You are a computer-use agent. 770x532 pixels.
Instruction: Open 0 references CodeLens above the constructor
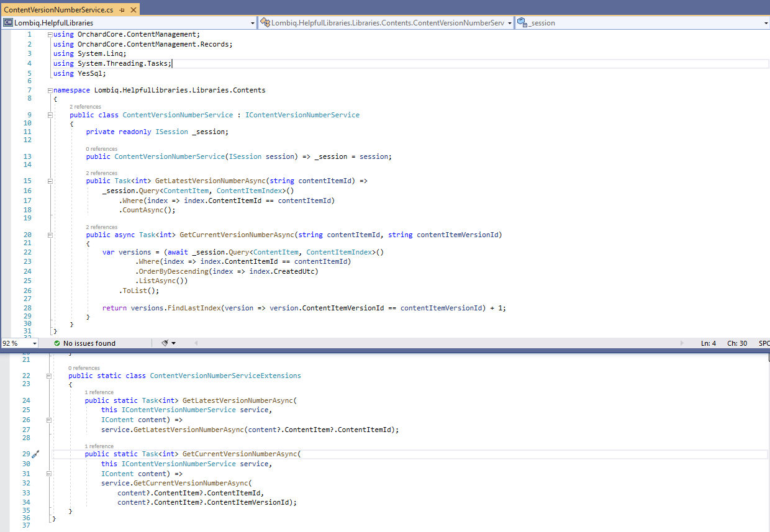[x=101, y=149]
